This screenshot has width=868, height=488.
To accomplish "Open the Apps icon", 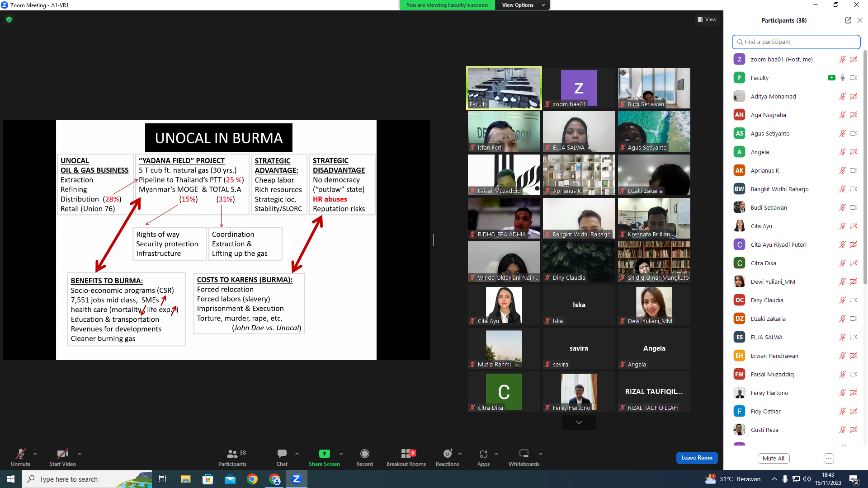I will coord(483,454).
